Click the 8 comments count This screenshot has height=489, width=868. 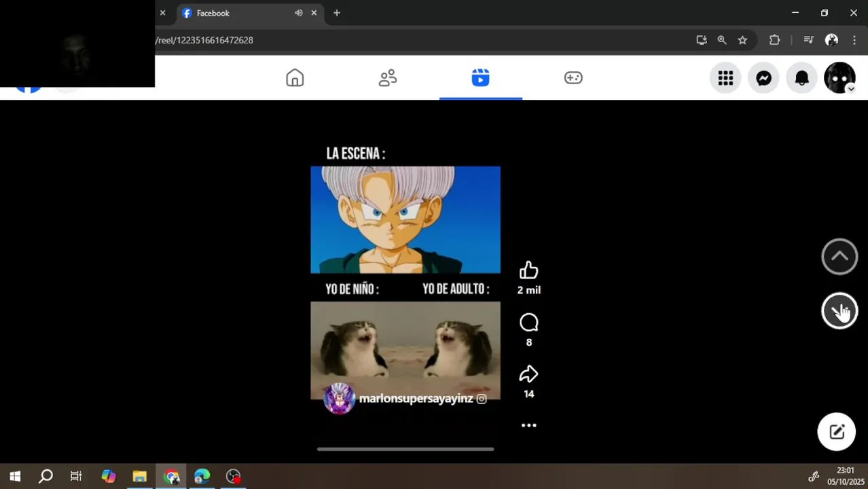click(528, 342)
